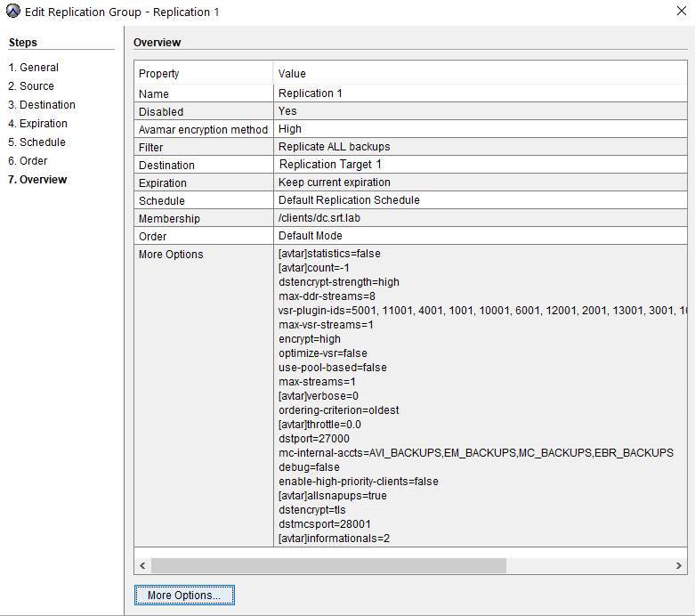Select the Overview step
This screenshot has width=695, height=616.
pyautogui.click(x=37, y=180)
